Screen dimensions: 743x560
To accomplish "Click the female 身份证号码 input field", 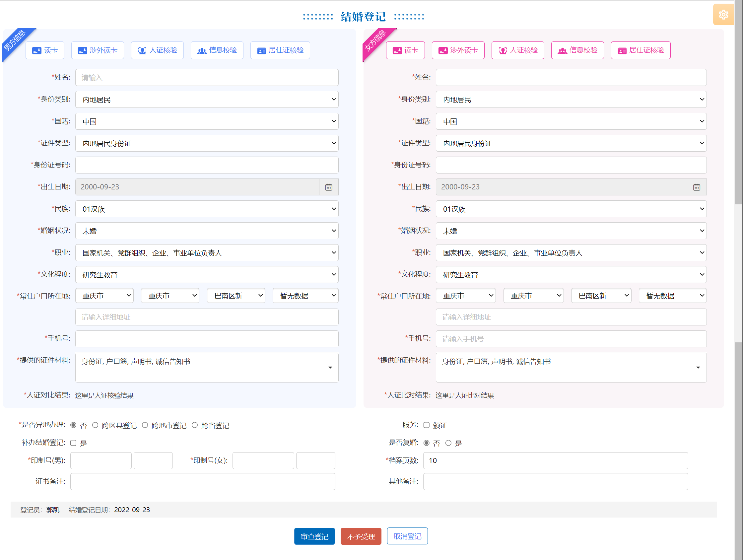I will tap(571, 165).
